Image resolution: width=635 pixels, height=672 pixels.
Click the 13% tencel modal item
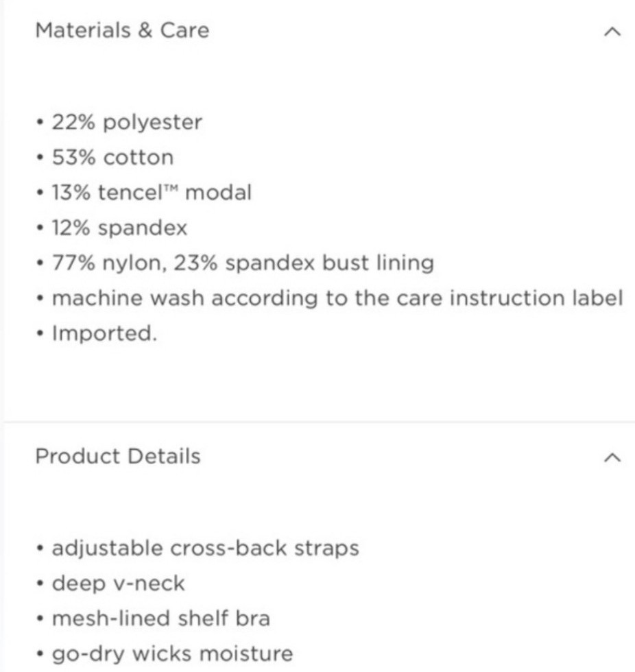(152, 193)
